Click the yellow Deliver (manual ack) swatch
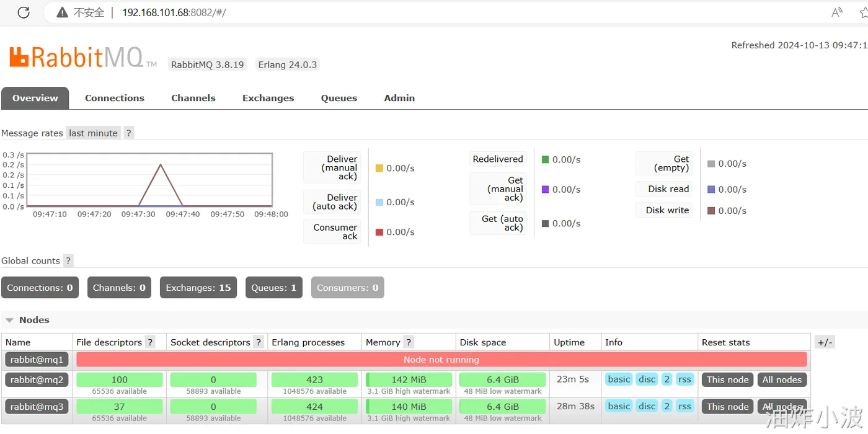 tap(379, 168)
